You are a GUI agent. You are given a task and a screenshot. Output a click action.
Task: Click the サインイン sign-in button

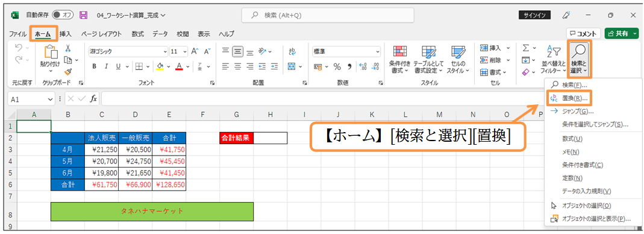(x=534, y=15)
